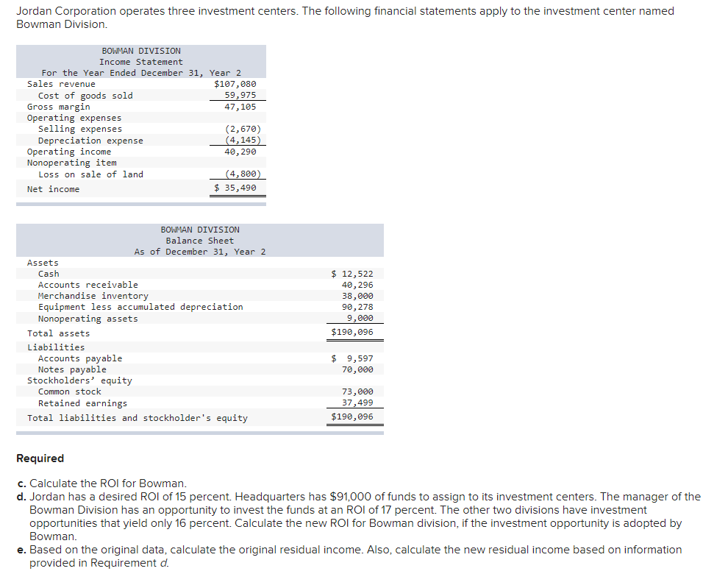Viewport: 728px width, 574px height.
Task: Click the Accounts receivable value 40,296
Action: coord(357,285)
